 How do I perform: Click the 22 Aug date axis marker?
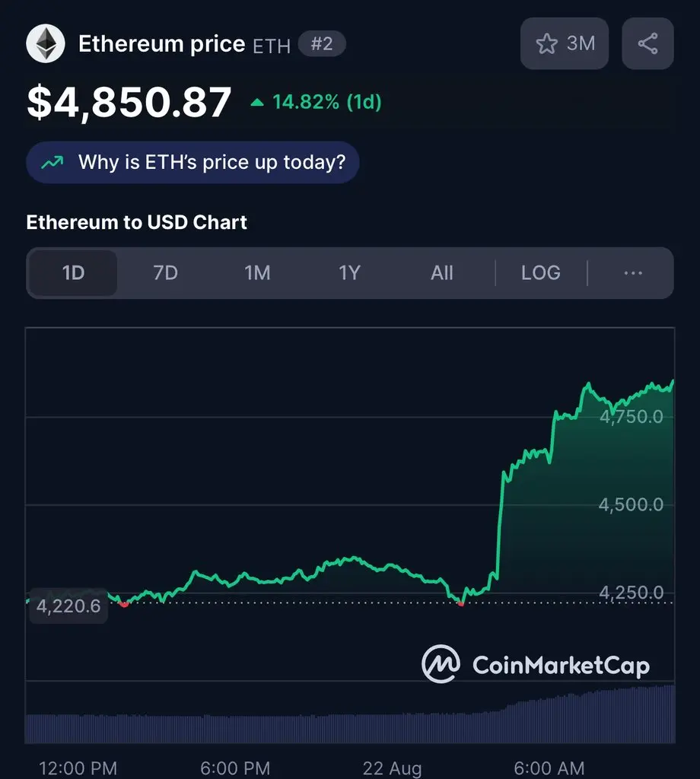[392, 768]
